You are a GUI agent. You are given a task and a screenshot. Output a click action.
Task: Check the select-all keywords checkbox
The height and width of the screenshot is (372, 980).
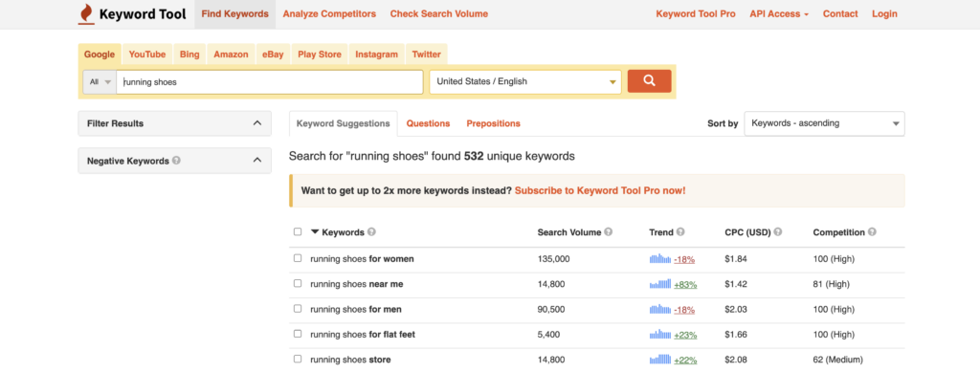(x=298, y=232)
